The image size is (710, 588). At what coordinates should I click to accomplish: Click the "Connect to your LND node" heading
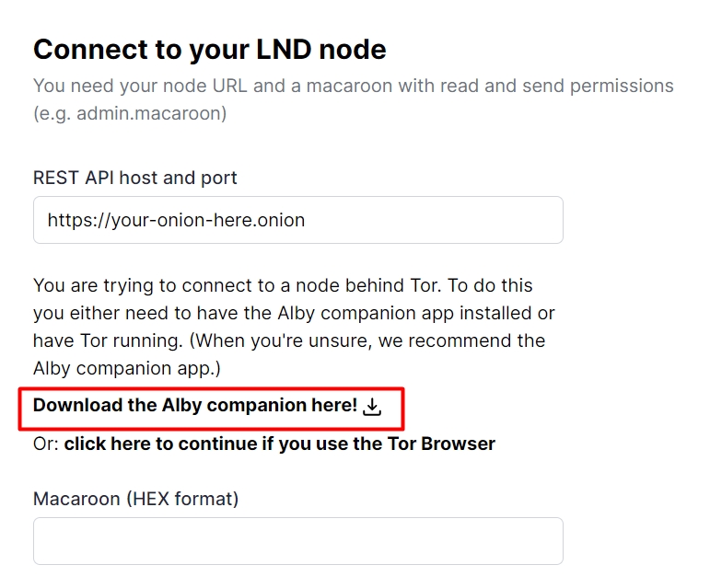point(210,49)
